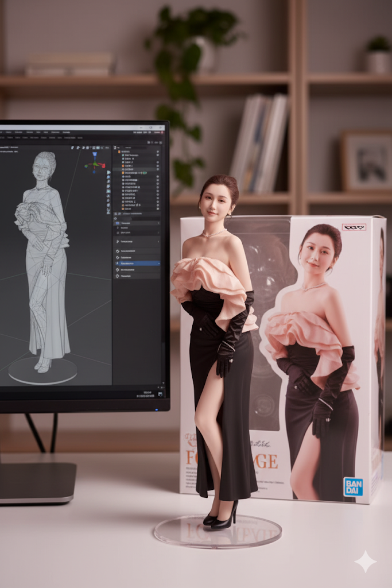Click the search field in the properties panel

coord(137,219)
